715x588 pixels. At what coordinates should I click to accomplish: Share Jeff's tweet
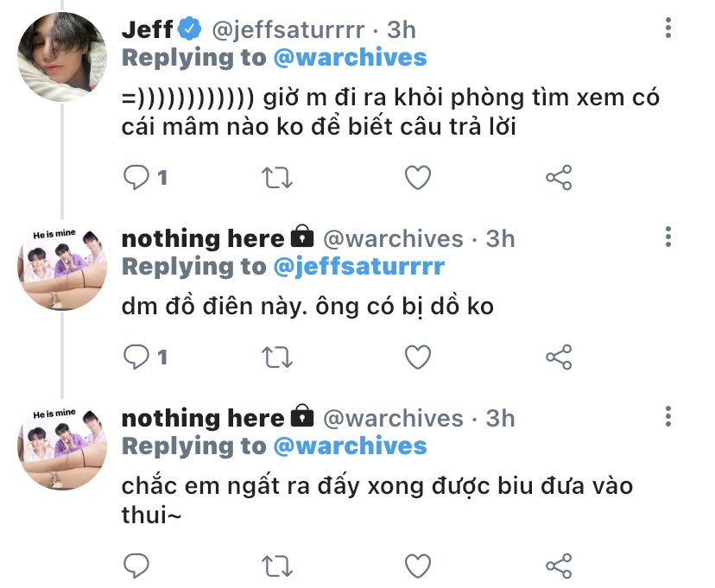(559, 179)
